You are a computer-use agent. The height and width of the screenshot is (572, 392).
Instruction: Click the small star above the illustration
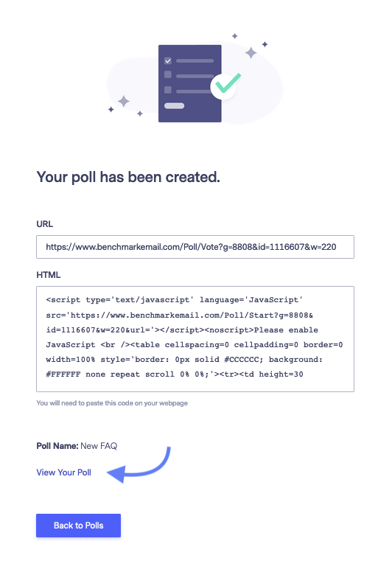235,35
